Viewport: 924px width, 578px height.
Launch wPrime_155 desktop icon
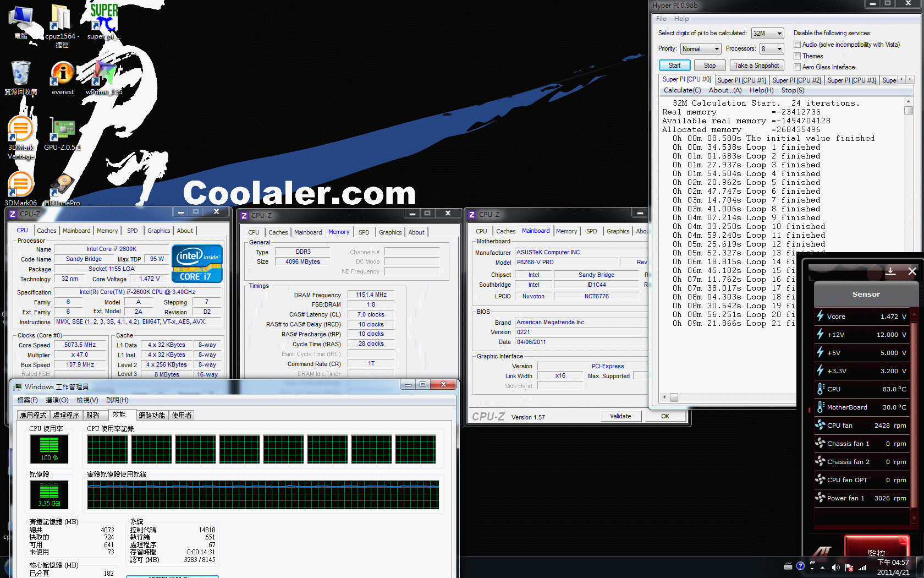[x=103, y=77]
